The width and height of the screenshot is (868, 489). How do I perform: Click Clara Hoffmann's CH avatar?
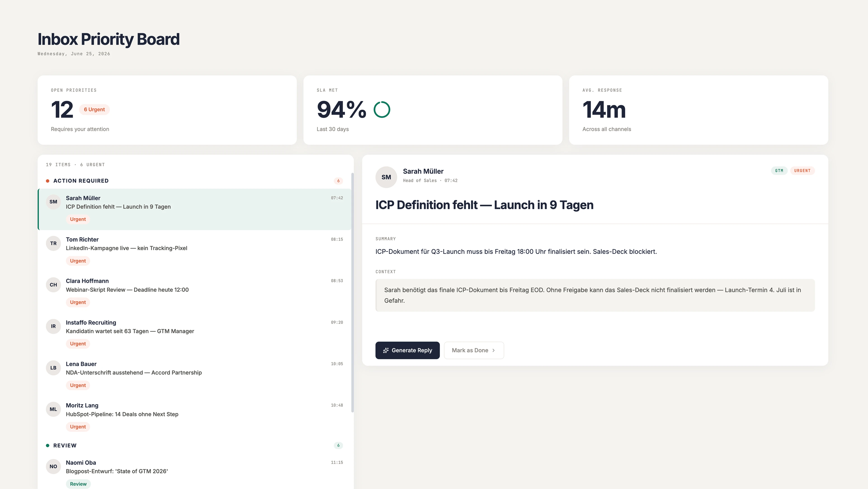[53, 285]
